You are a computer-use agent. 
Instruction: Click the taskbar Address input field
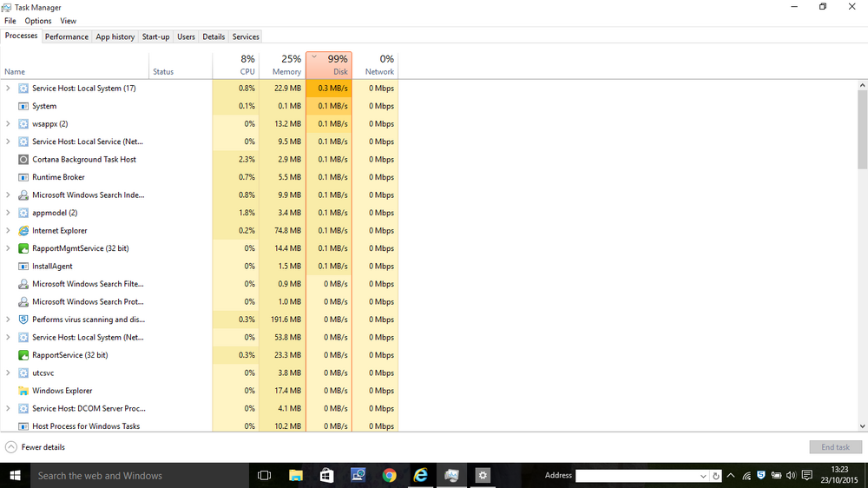[x=636, y=476]
